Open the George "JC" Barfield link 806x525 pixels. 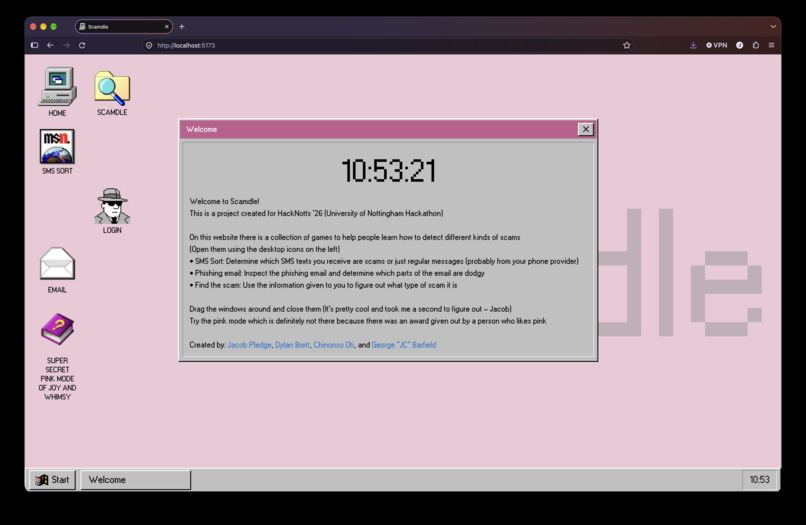pyautogui.click(x=404, y=345)
